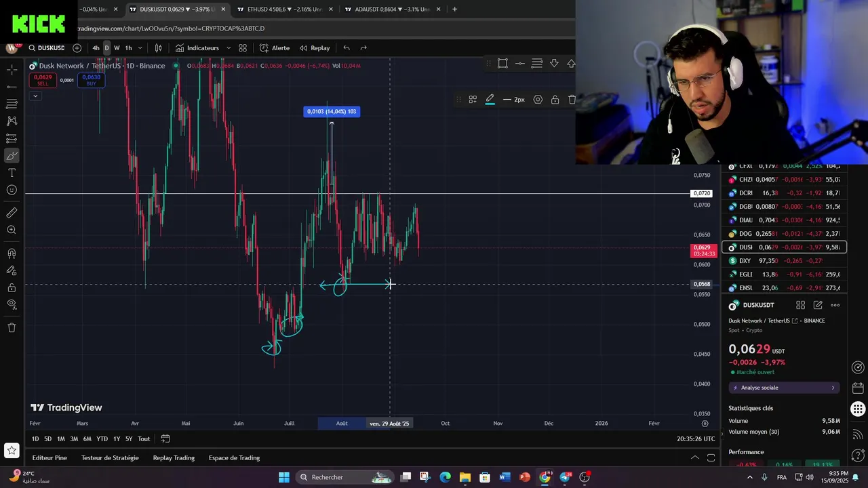
Task: Select the zoom in tool
Action: click(x=12, y=230)
